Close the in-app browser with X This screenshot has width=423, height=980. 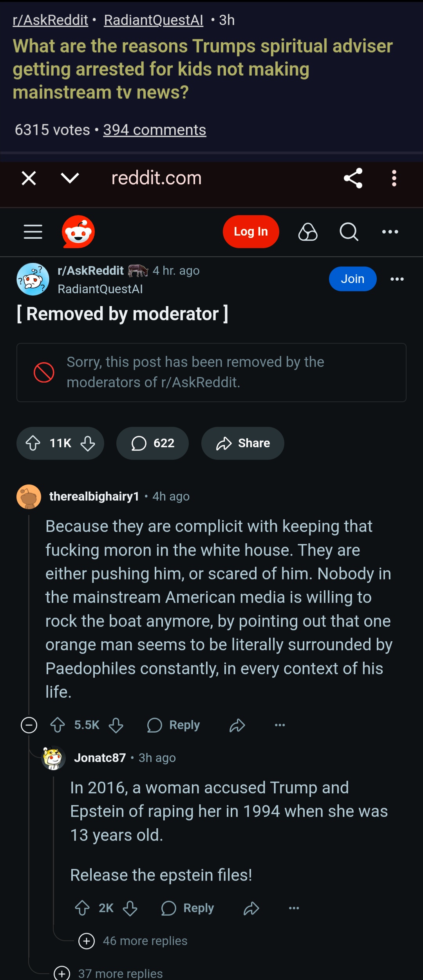29,178
